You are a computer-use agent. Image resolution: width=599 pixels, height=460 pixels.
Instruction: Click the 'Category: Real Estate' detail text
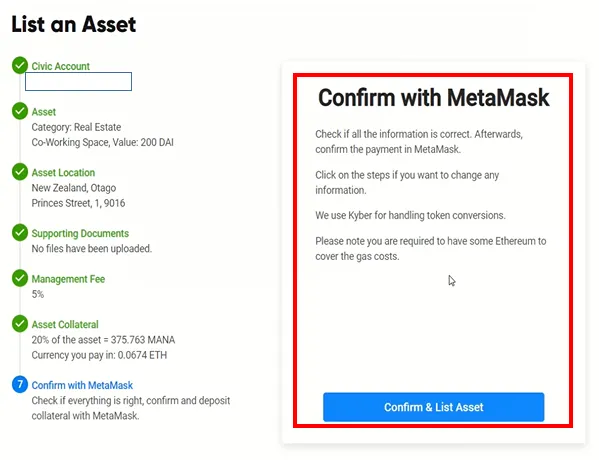[76, 127]
